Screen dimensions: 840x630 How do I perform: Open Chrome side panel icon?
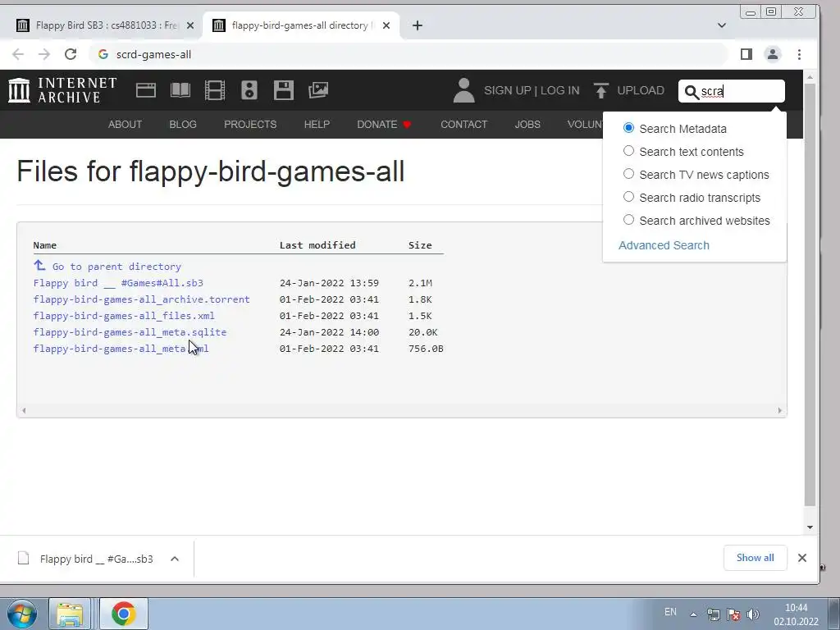(x=746, y=54)
